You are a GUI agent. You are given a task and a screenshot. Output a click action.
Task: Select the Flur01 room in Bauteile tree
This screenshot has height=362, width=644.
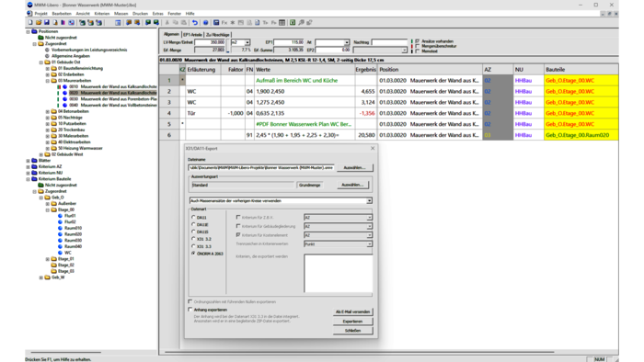(x=70, y=216)
